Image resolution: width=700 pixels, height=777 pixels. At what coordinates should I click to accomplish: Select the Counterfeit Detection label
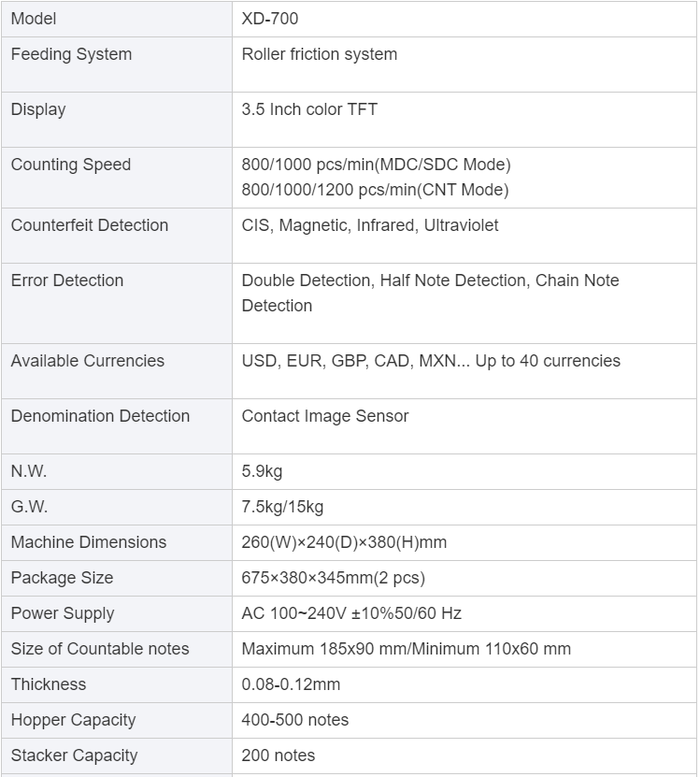[x=90, y=225]
